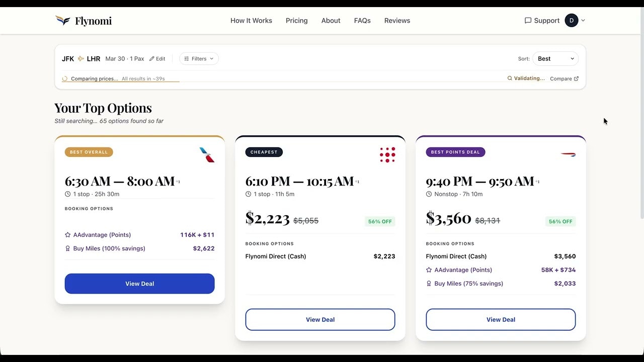The image size is (644, 362).
Task: Click the LHR destination airport code
Action: [94, 59]
